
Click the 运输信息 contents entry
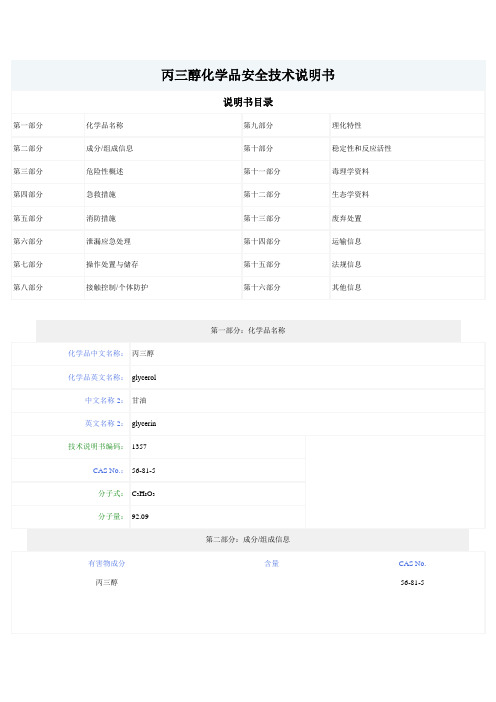(x=346, y=241)
